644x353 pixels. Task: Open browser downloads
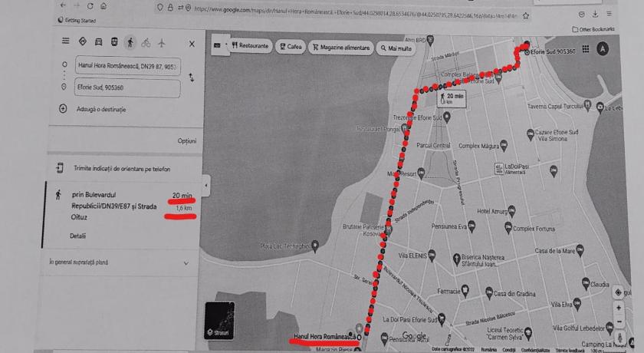pyautogui.click(x=595, y=15)
